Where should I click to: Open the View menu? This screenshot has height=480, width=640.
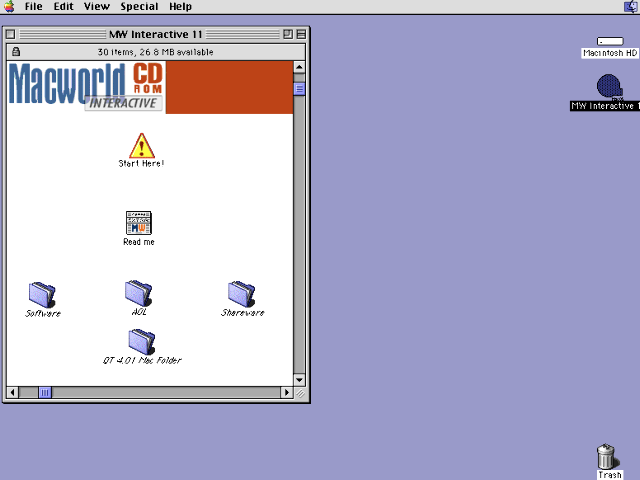[97, 7]
